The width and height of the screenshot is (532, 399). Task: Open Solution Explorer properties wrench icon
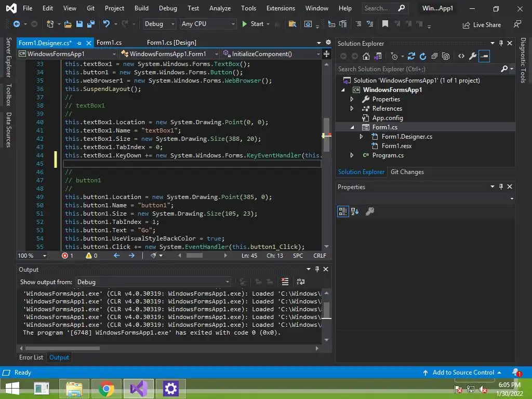[x=472, y=56]
